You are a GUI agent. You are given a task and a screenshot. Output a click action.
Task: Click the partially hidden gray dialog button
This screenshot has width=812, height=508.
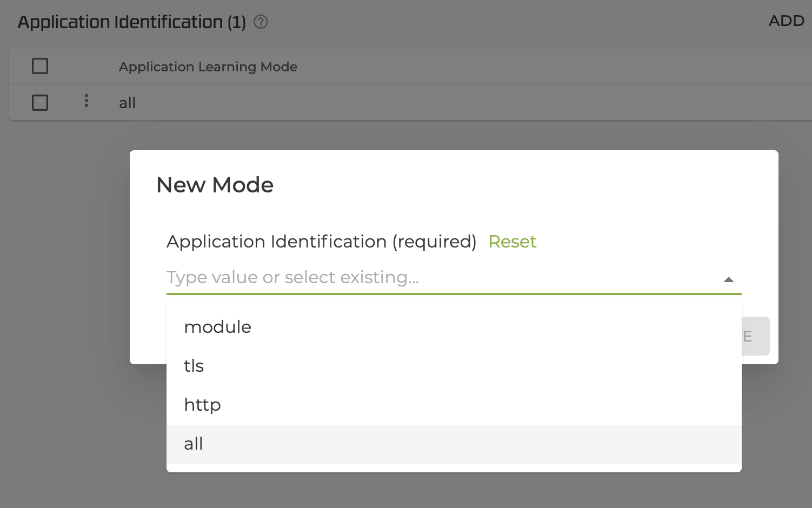click(756, 336)
